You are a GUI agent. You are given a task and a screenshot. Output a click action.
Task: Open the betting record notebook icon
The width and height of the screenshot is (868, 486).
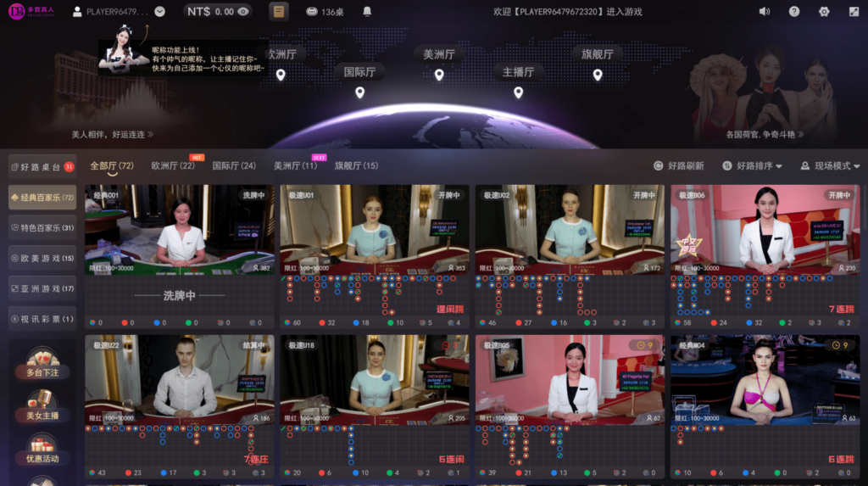[279, 12]
